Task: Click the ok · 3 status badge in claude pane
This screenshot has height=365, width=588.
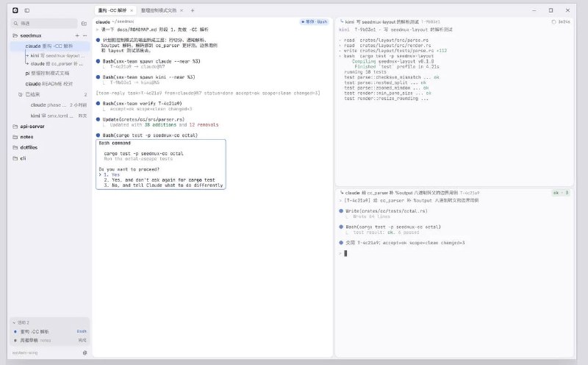Action: [561, 193]
